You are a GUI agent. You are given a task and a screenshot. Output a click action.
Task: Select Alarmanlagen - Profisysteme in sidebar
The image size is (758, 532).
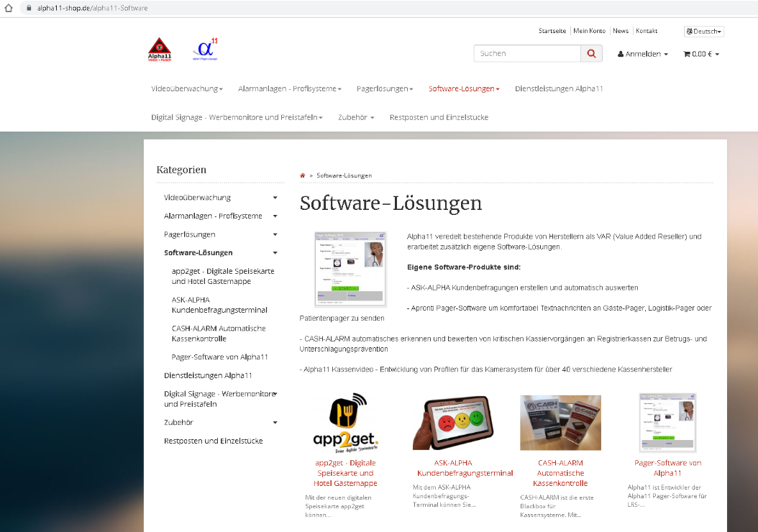click(x=213, y=216)
